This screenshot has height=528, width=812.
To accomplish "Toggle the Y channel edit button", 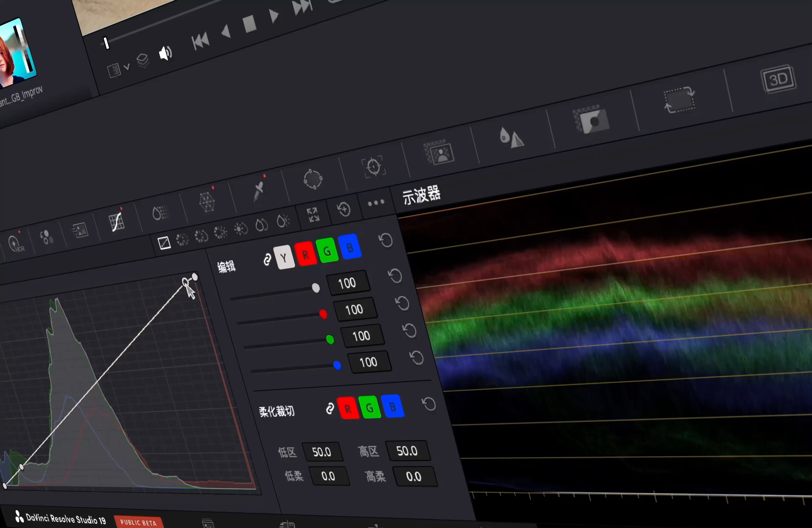I will point(284,257).
